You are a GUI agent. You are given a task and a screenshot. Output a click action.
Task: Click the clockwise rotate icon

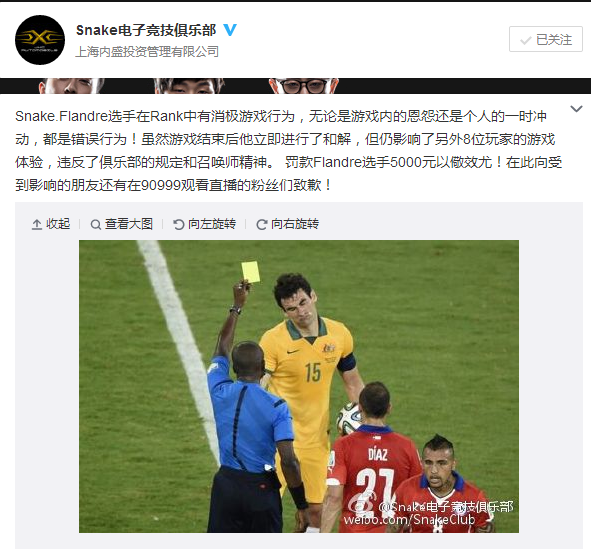[262, 225]
